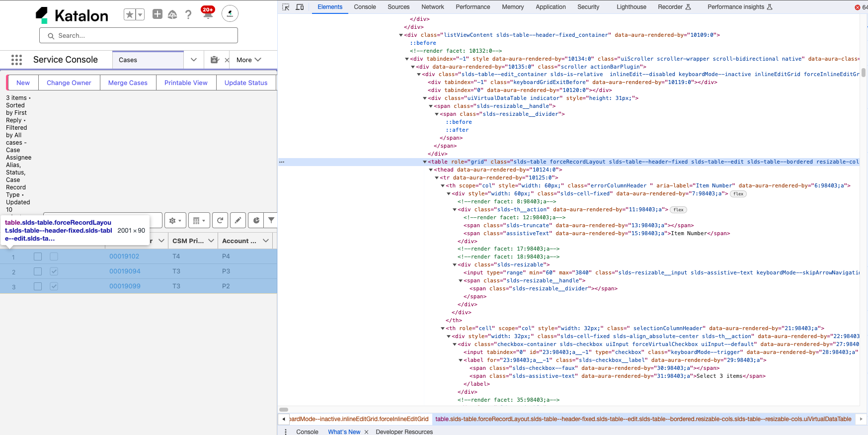The width and height of the screenshot is (868, 435).
Task: Open the App Launcher dots grid
Action: [16, 60]
